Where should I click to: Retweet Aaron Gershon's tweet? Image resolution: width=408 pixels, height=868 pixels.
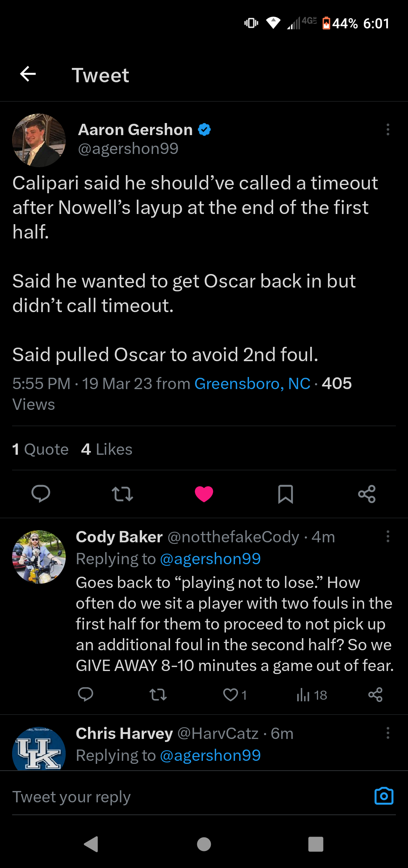[x=122, y=494]
